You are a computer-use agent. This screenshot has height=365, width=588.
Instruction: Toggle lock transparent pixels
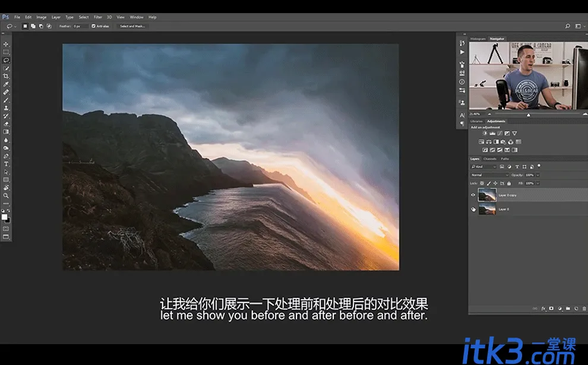[x=482, y=183]
